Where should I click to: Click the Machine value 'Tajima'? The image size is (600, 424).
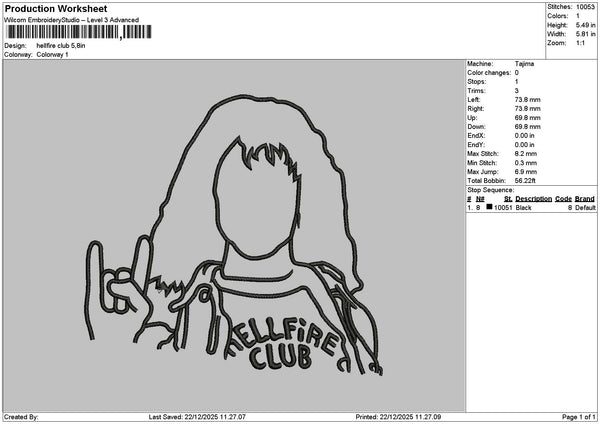[x=524, y=64]
